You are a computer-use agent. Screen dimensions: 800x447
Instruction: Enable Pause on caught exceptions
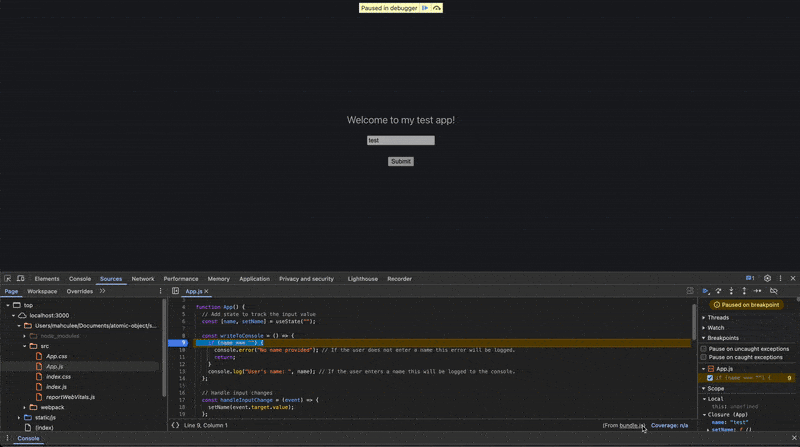point(704,357)
